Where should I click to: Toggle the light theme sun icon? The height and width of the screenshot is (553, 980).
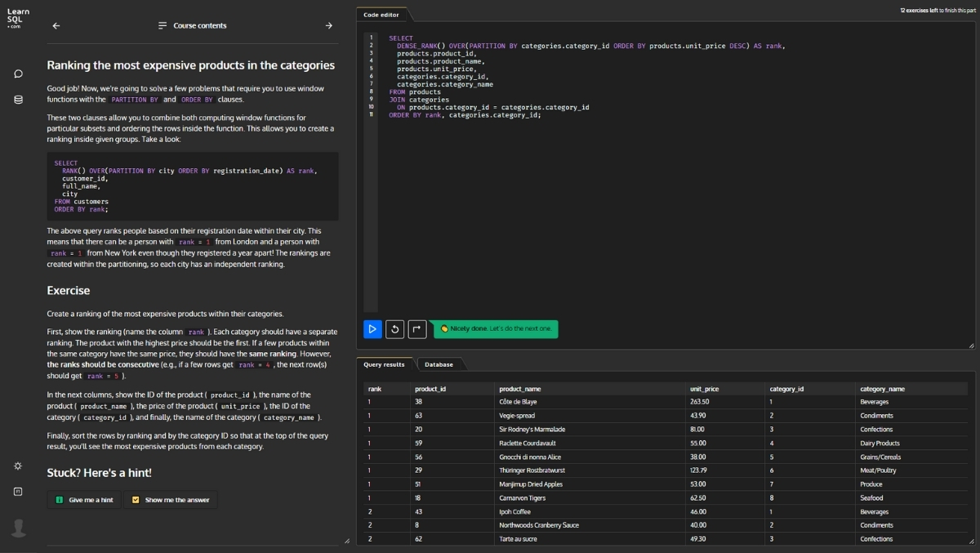coord(18,466)
